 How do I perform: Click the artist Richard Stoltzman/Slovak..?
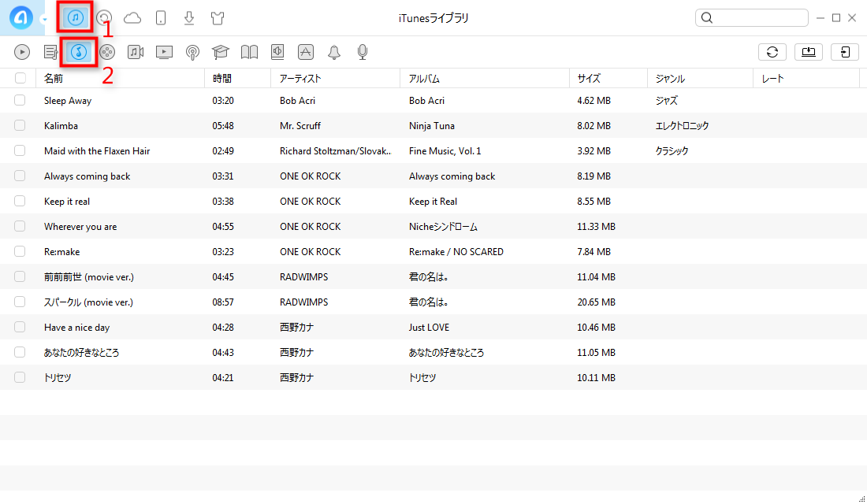[335, 151]
